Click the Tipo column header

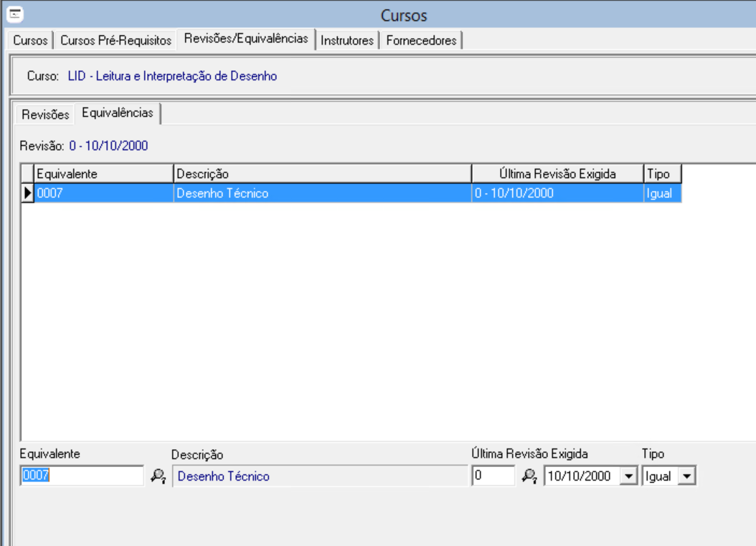coord(661,174)
